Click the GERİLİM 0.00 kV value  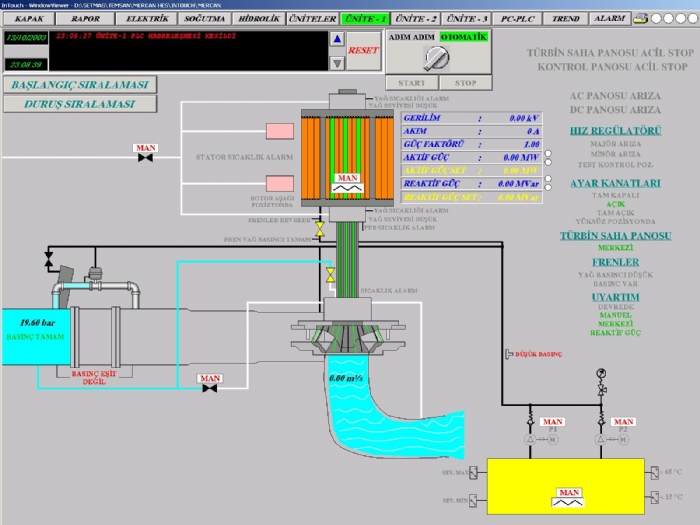(524, 118)
